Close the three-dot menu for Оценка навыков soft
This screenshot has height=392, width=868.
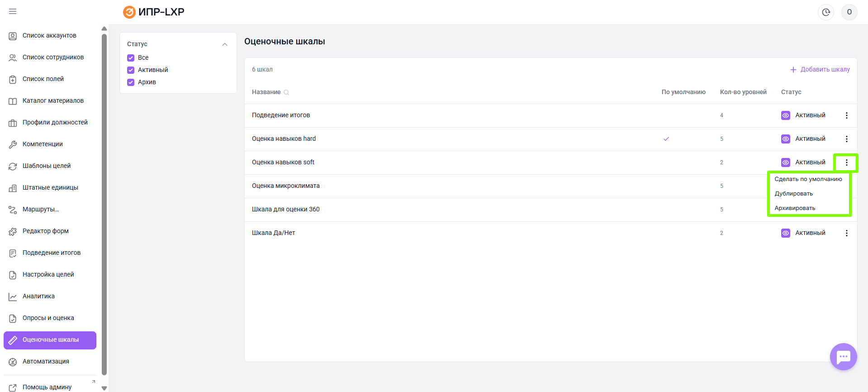847,163
